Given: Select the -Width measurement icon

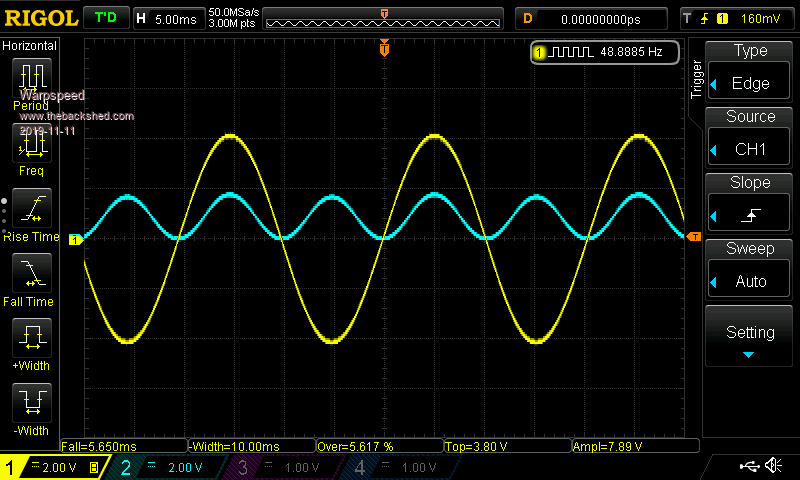Looking at the screenshot, I should [x=32, y=403].
